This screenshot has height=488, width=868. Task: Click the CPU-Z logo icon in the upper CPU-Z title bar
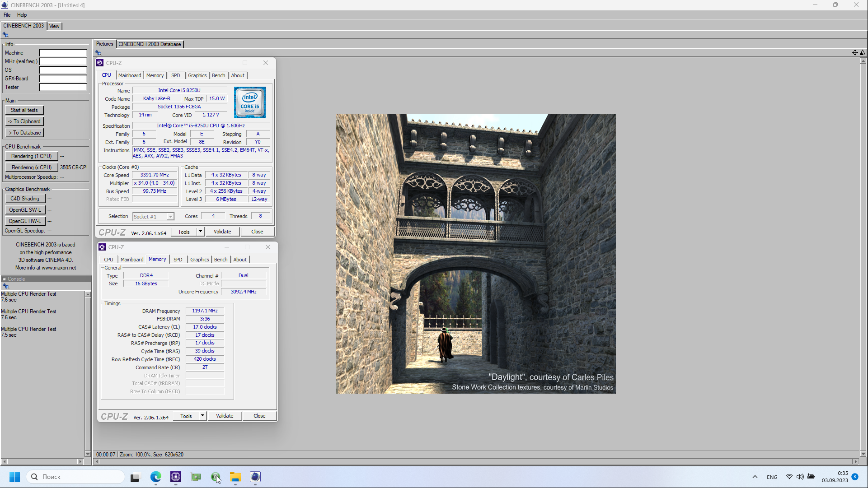[100, 63]
